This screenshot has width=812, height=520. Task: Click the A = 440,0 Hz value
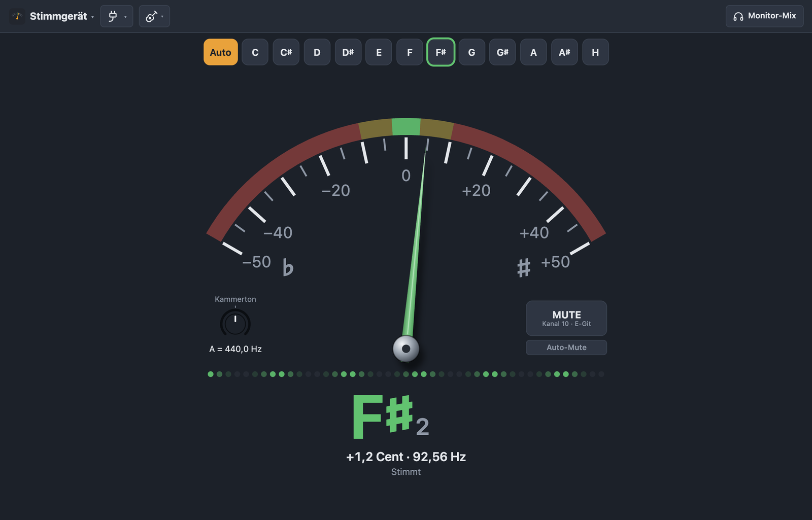coord(235,349)
